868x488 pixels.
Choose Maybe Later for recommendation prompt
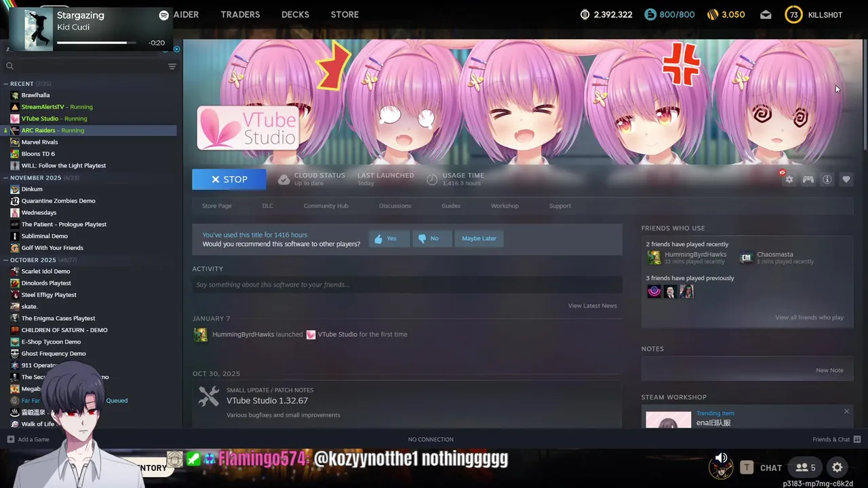tap(479, 239)
